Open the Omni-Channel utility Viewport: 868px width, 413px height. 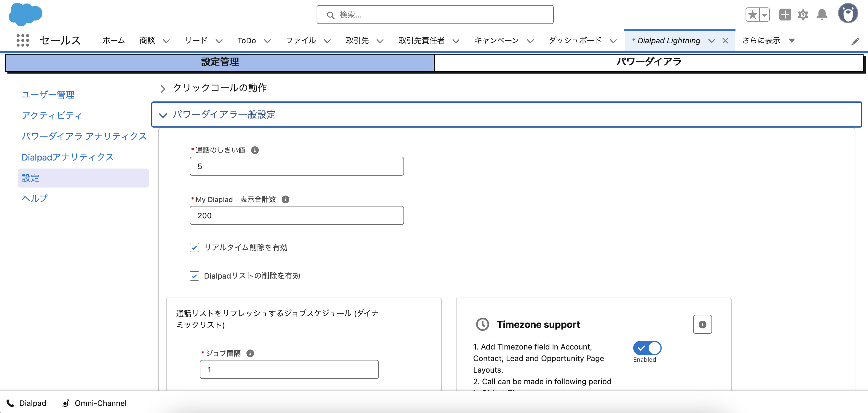[x=94, y=403]
